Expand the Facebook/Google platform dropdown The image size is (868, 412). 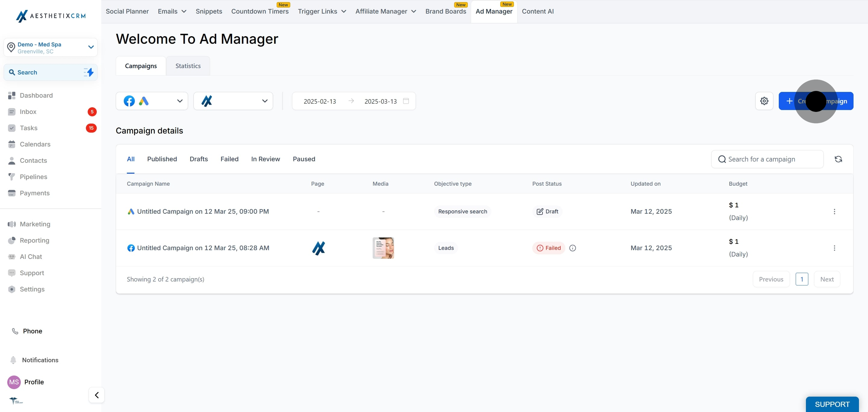[152, 101]
